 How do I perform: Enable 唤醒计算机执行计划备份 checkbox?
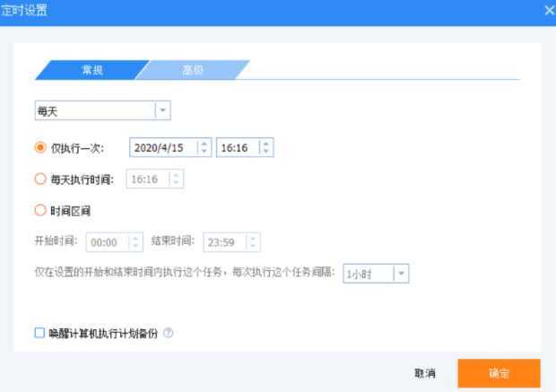click(x=39, y=333)
